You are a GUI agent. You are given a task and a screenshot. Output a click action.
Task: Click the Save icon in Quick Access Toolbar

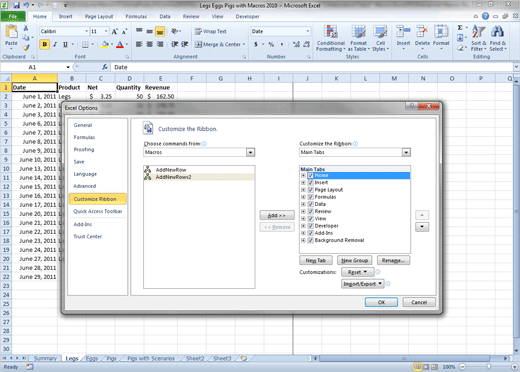pyautogui.click(x=16, y=5)
